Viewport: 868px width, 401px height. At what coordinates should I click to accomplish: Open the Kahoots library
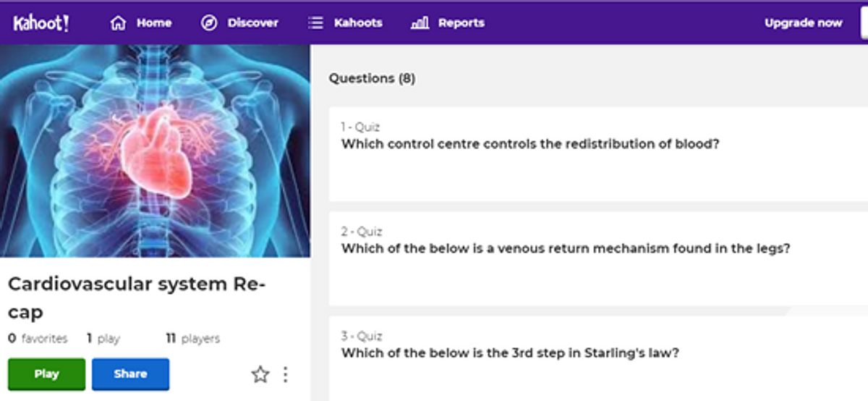[345, 23]
